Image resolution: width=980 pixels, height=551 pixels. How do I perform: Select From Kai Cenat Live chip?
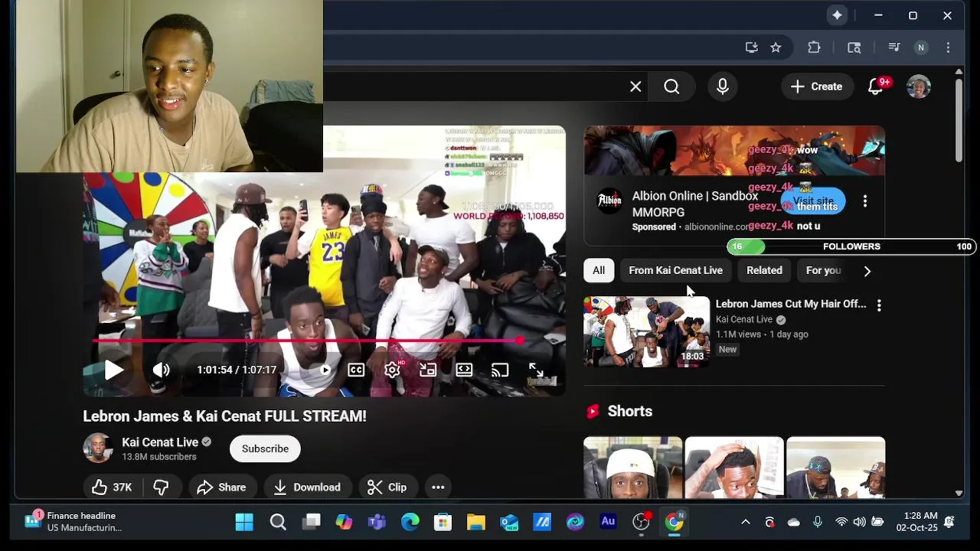pyautogui.click(x=675, y=270)
